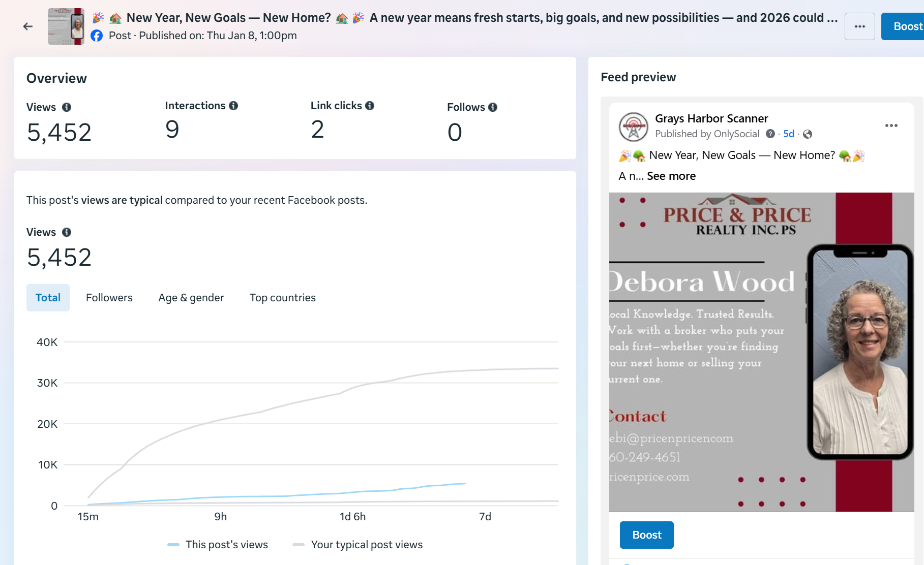Click the public globe icon in feed preview
924x565 pixels.
[808, 134]
